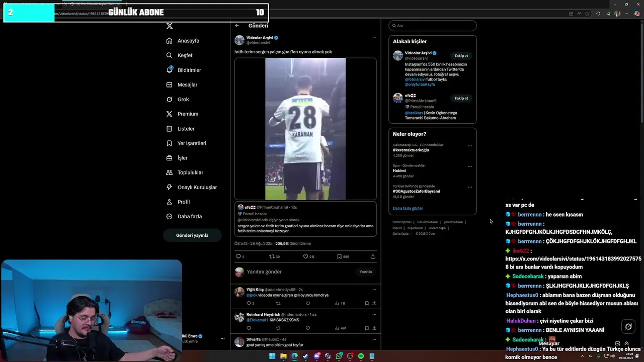Open options for Reinhard Heydrich's reply
The image size is (644, 362).
[x=374, y=314]
